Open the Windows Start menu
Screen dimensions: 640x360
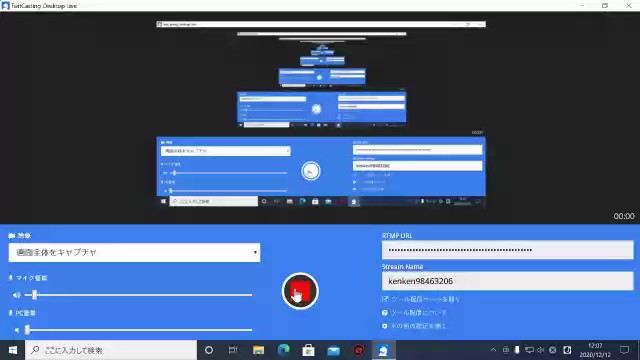[x=13, y=350]
